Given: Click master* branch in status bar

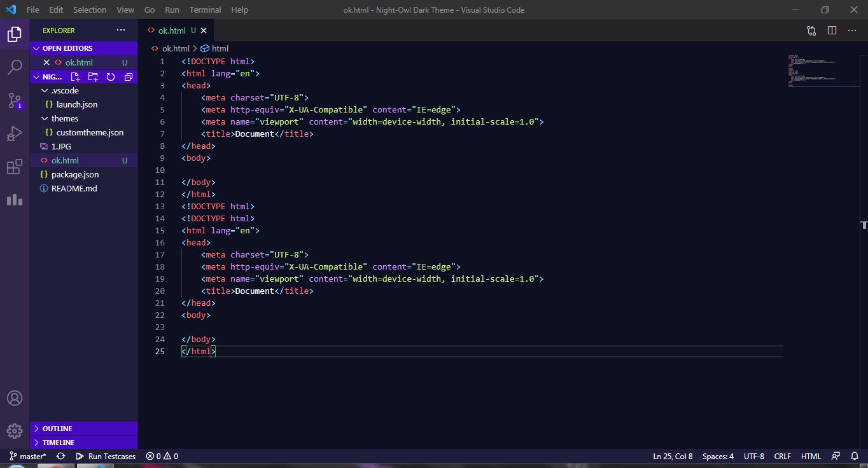Looking at the screenshot, I should [x=27, y=456].
